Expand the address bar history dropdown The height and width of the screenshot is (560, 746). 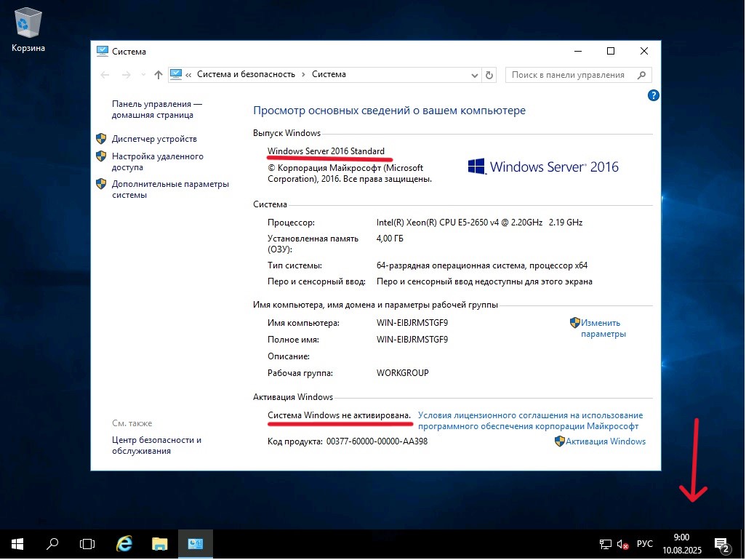tap(474, 75)
